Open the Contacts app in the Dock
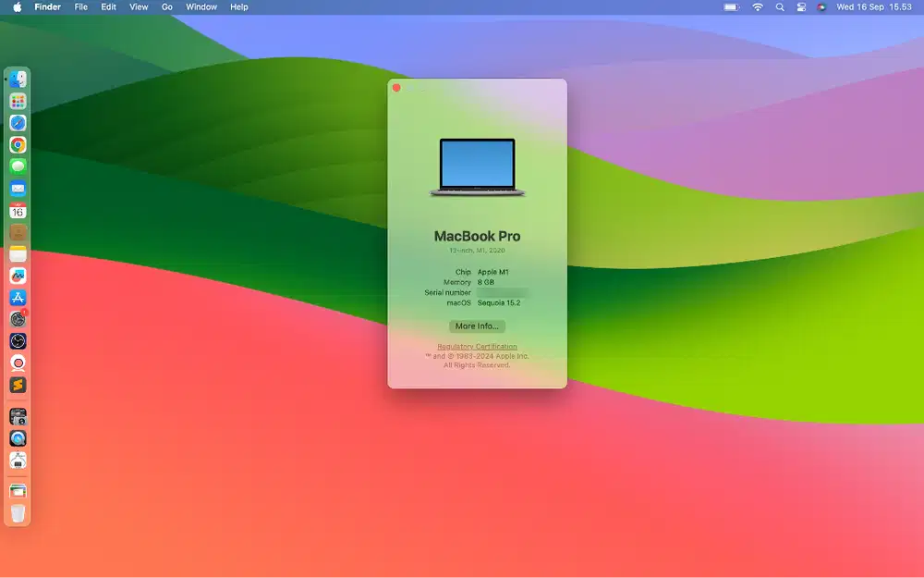The height and width of the screenshot is (578, 924). click(x=18, y=232)
